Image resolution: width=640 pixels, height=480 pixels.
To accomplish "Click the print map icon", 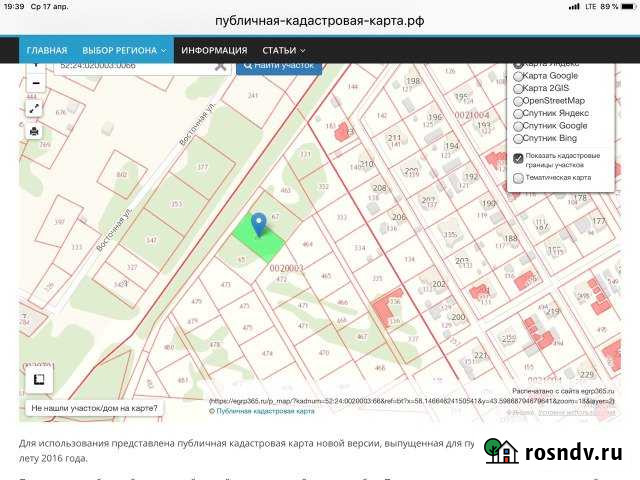I will click(x=35, y=131).
